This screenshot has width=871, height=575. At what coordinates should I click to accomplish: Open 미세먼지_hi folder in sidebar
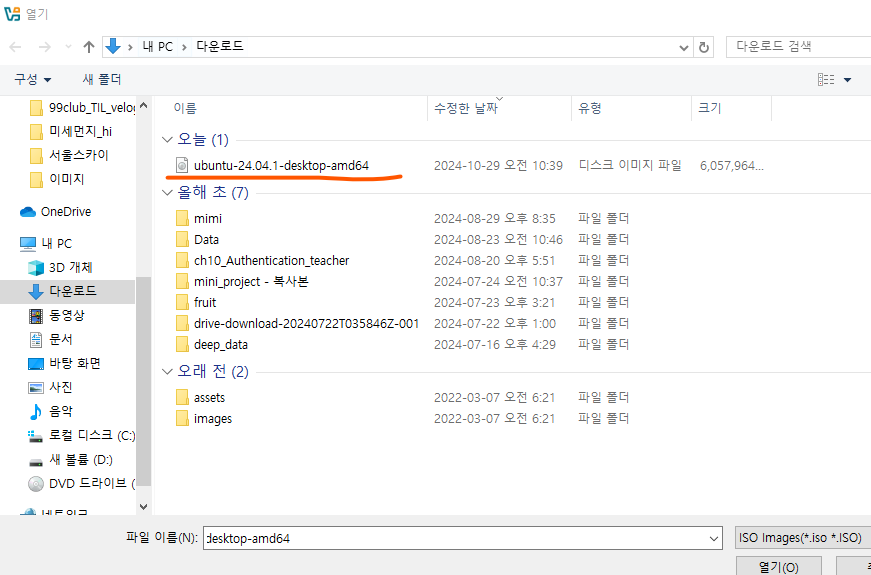[x=72, y=132]
